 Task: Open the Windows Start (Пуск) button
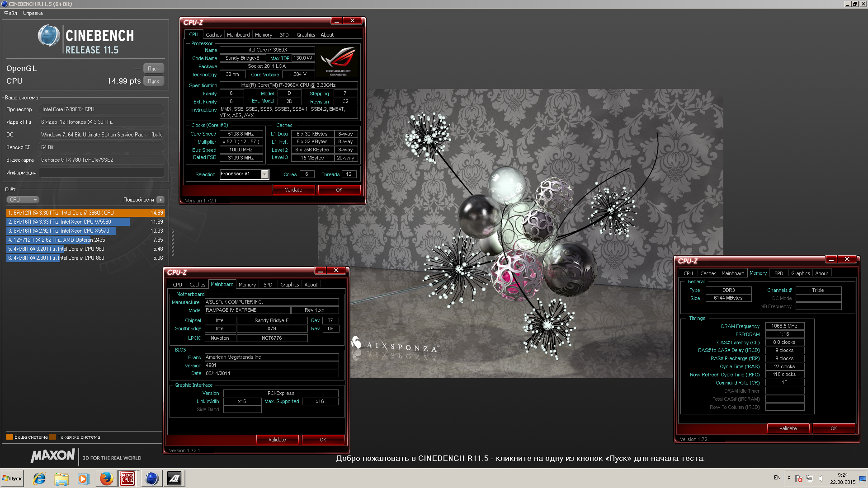(12, 479)
